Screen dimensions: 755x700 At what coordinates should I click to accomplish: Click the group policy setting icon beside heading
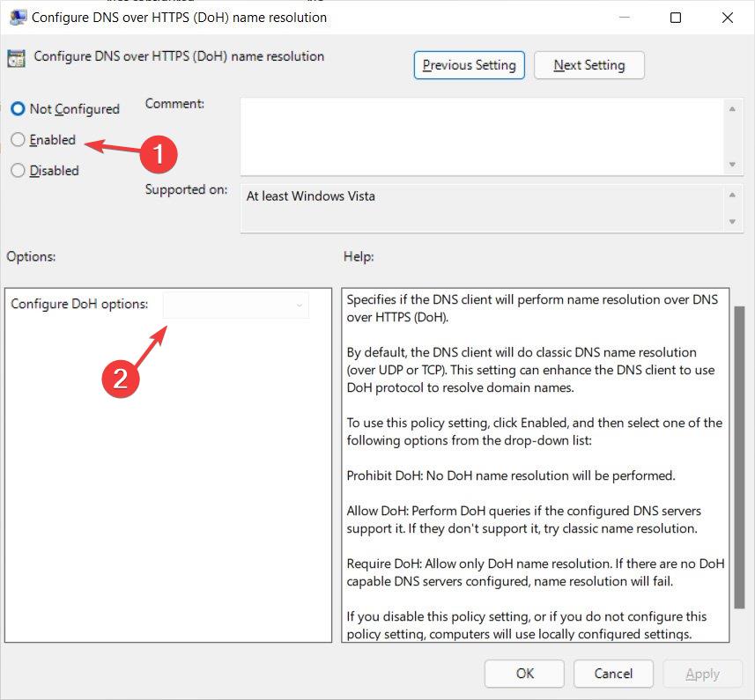click(15, 56)
